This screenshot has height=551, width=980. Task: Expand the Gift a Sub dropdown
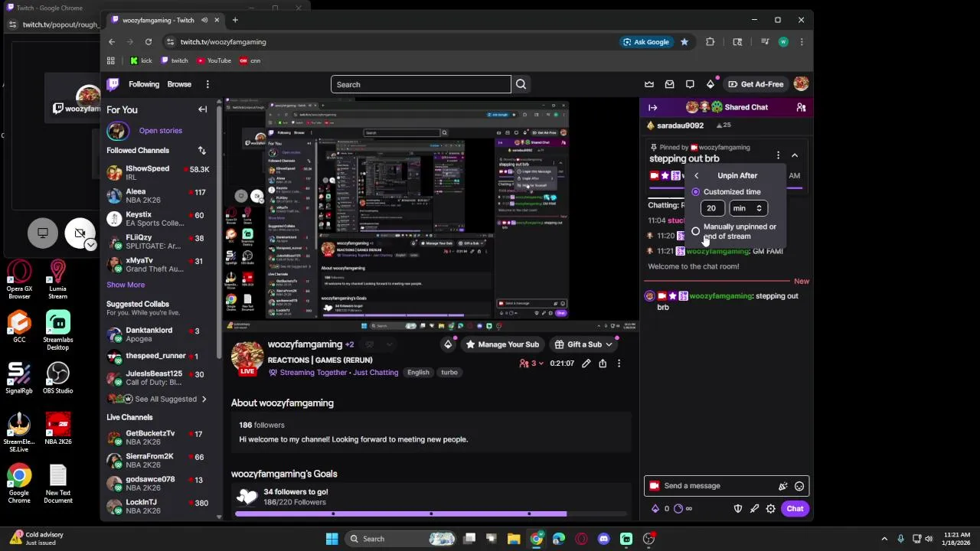pyautogui.click(x=583, y=344)
